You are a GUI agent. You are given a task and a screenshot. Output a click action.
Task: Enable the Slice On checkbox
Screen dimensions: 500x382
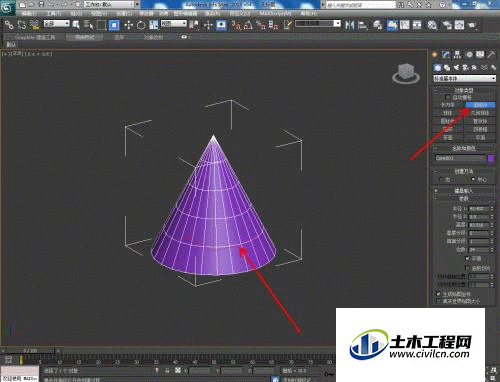point(467,268)
